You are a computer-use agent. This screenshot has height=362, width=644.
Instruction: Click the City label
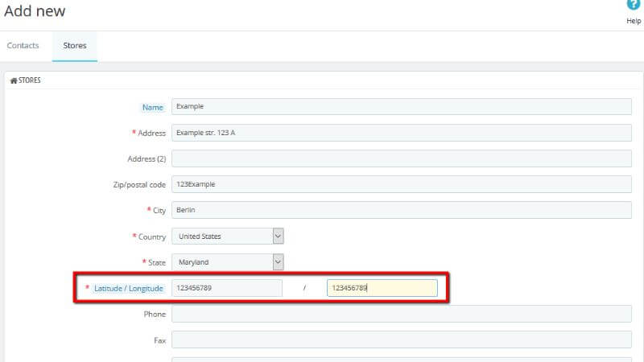pyautogui.click(x=159, y=211)
